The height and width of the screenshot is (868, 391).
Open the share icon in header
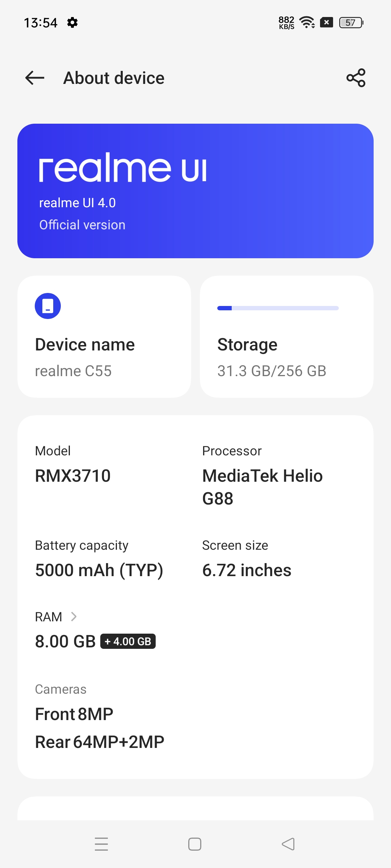[x=356, y=78]
